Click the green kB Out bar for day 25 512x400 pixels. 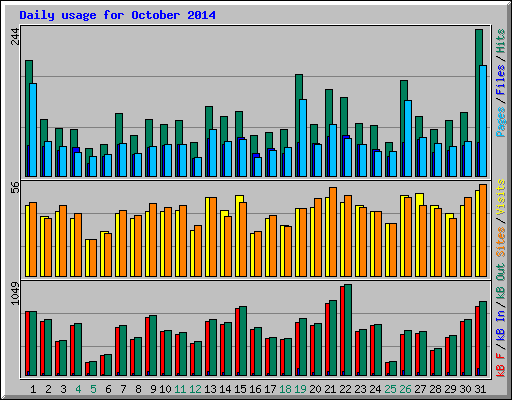click(x=393, y=368)
